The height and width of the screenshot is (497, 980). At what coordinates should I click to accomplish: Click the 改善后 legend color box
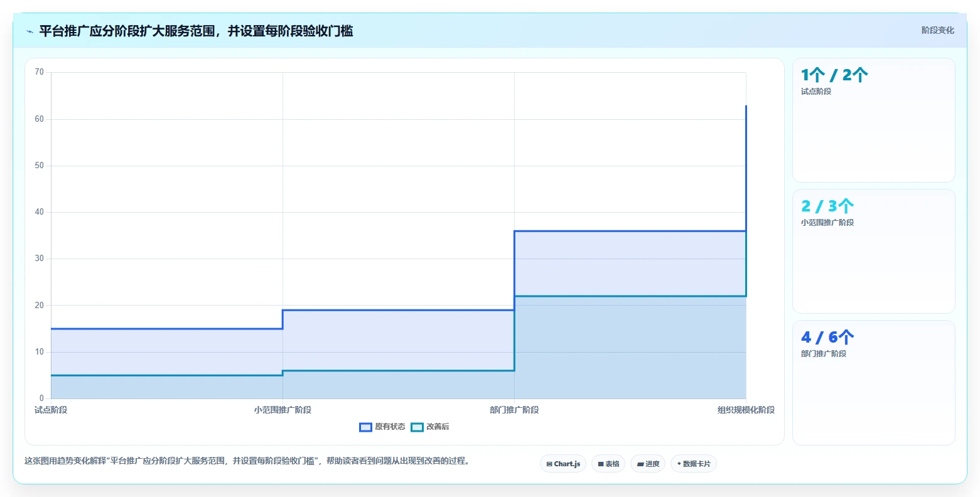417,427
